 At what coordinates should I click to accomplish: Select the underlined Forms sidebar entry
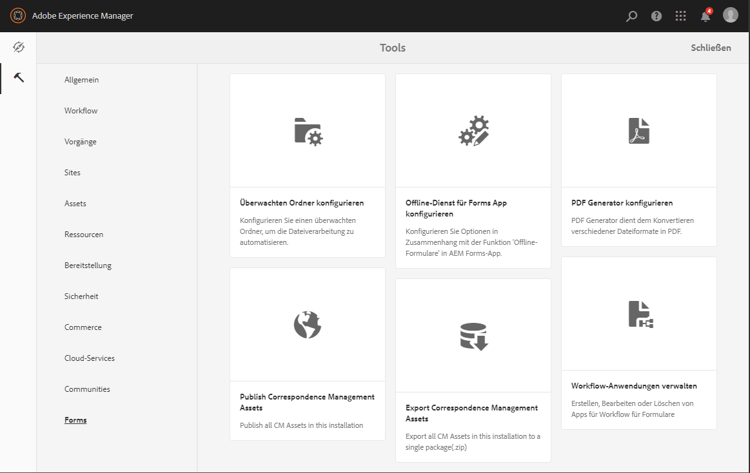point(76,420)
